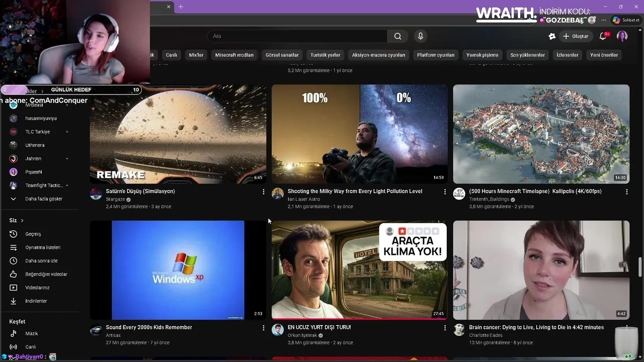
Task: Open Orkun Işıtmak channel avatar
Action: (x=278, y=330)
